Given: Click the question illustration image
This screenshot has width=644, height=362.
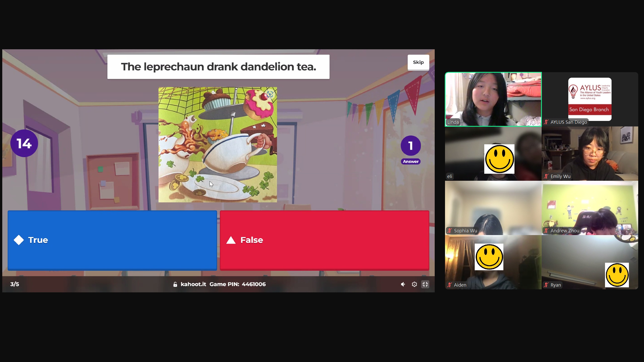Looking at the screenshot, I should point(218,145).
